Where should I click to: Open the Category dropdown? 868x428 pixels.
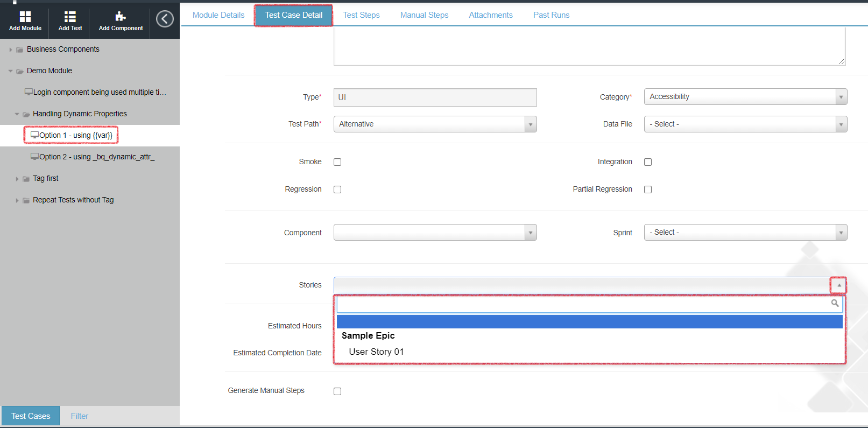(x=745, y=97)
